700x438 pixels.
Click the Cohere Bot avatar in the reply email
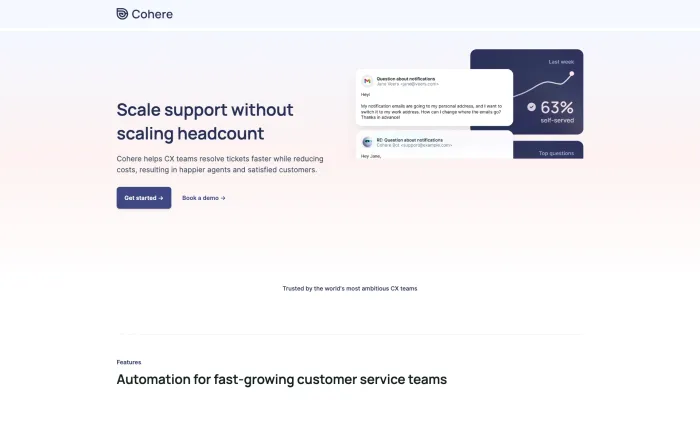pyautogui.click(x=367, y=142)
